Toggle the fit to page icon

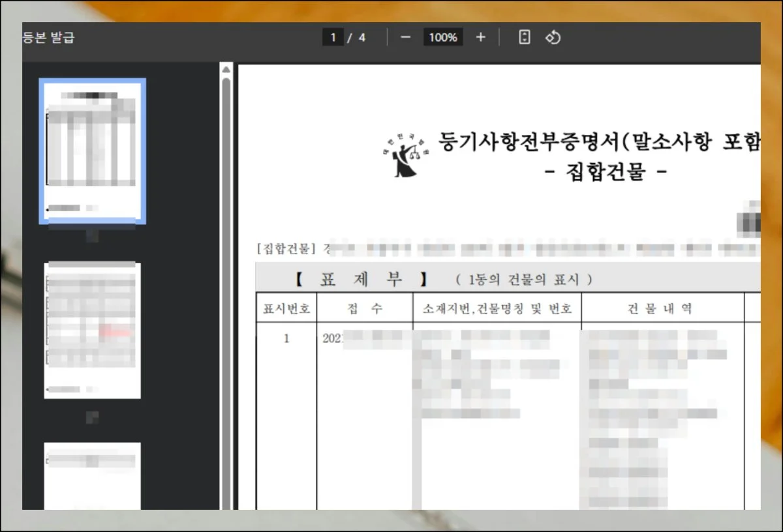pos(524,38)
